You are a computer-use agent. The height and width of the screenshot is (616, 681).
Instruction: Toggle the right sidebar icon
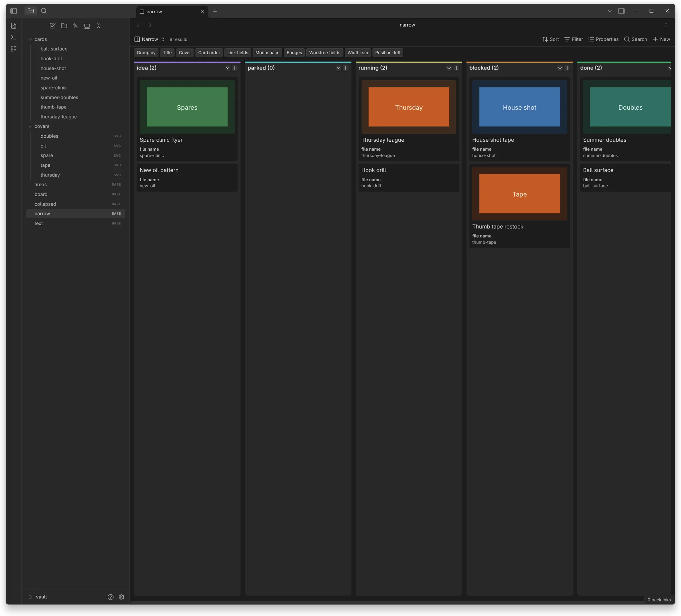click(621, 11)
